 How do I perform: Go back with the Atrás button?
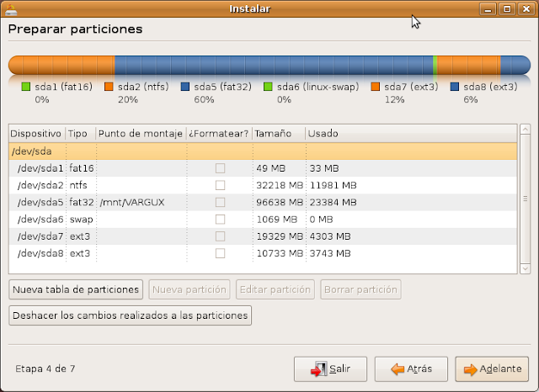tap(411, 369)
